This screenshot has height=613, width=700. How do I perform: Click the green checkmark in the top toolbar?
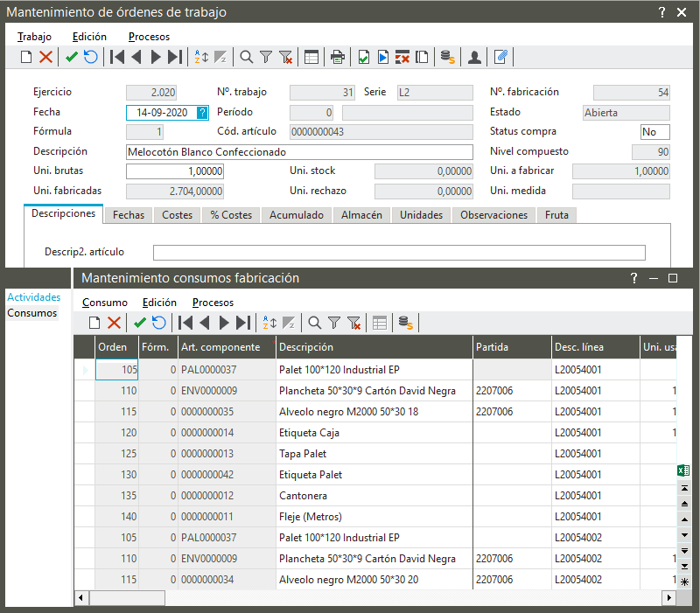point(72,58)
